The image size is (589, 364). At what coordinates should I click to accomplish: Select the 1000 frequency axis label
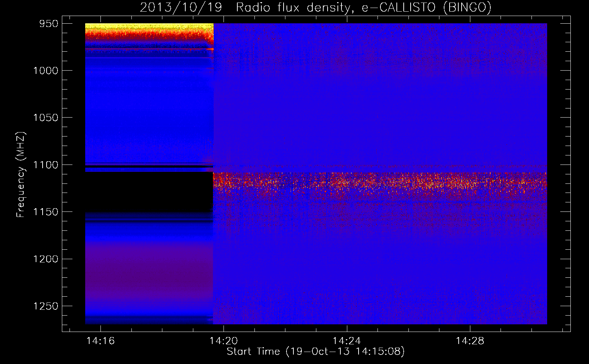46,71
